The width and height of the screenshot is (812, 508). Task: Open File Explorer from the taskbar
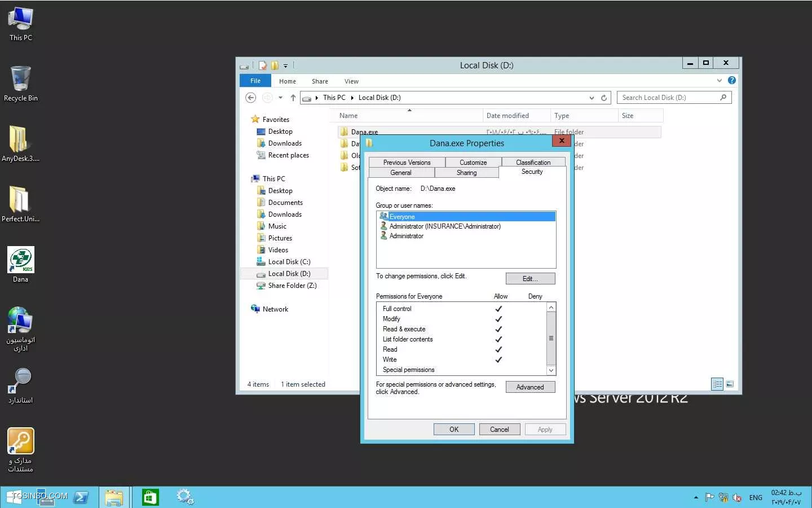click(114, 497)
